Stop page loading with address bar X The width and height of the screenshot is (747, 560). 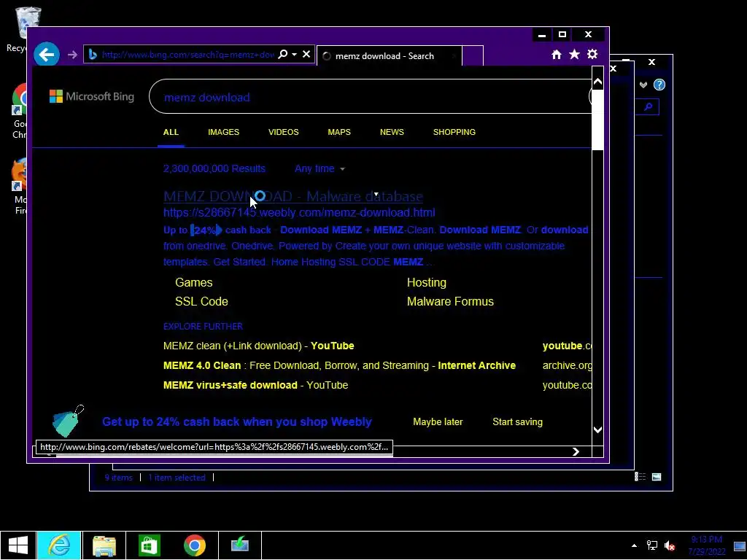coord(306,54)
